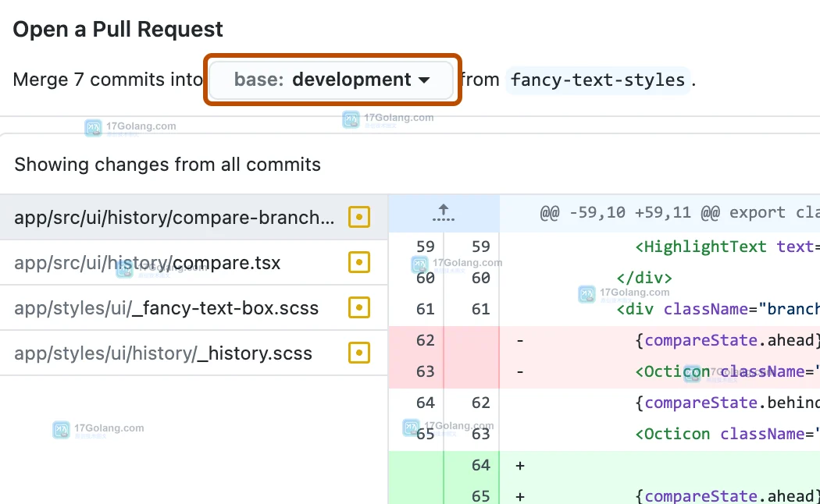The image size is (820, 504).
Task: Select the compare-branch file in the list
Action: coord(194,217)
